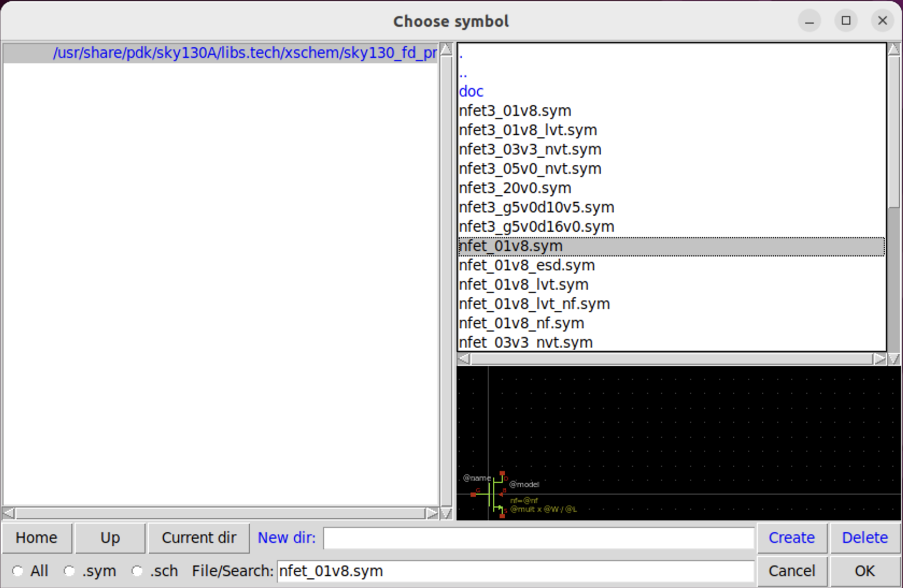Click the file list scroll up arrow
Screen dimensions: 903x588
tap(894, 49)
